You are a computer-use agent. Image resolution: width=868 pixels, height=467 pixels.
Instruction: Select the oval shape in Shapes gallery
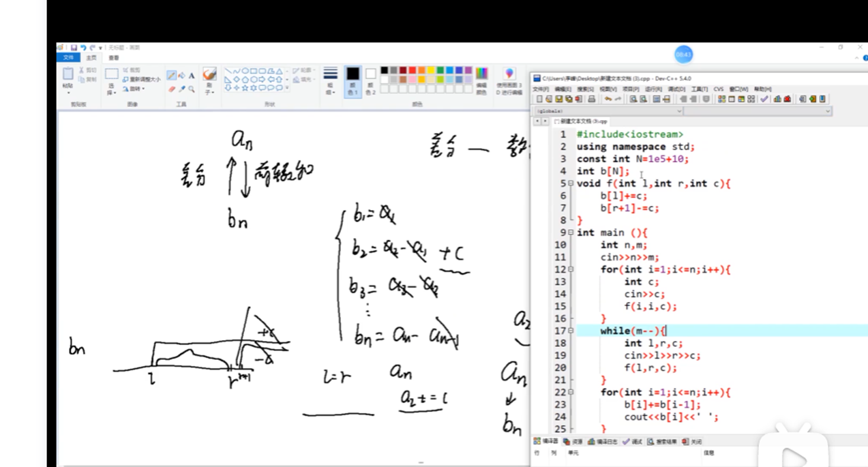pos(245,71)
